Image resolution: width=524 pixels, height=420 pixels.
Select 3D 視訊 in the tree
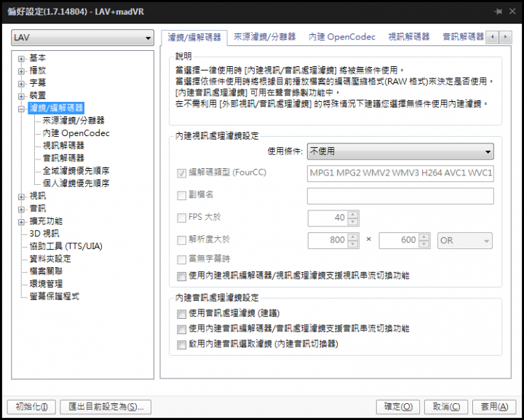point(44,234)
